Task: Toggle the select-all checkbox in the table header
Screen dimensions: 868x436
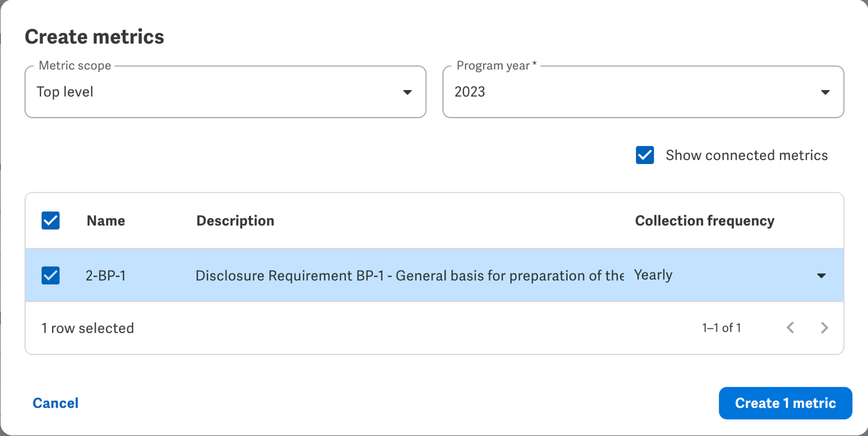Action: tap(50, 221)
